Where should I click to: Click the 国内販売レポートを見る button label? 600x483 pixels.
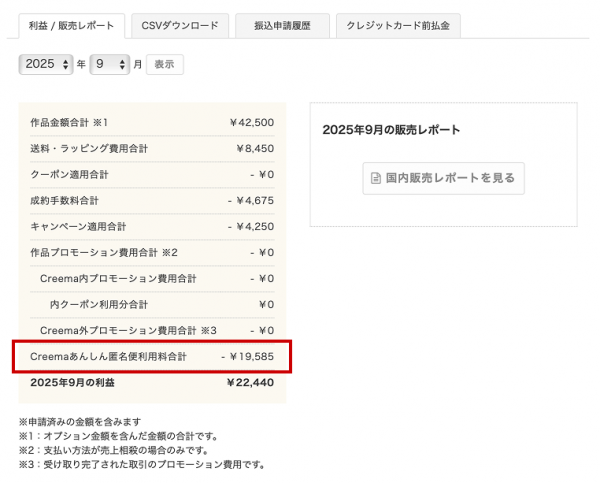pyautogui.click(x=450, y=178)
